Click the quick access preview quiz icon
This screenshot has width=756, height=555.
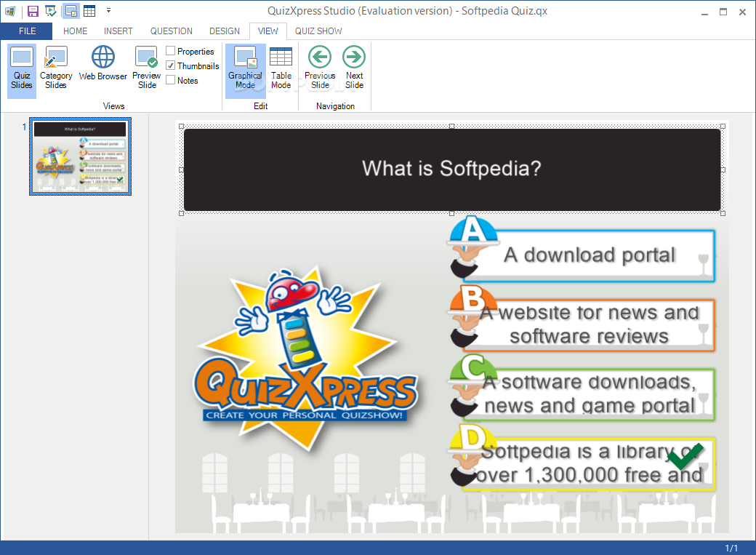pyautogui.click(x=51, y=11)
